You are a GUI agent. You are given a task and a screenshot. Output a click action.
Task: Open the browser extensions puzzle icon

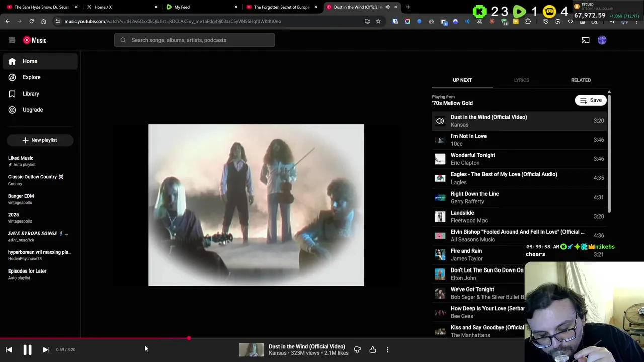click(x=528, y=21)
